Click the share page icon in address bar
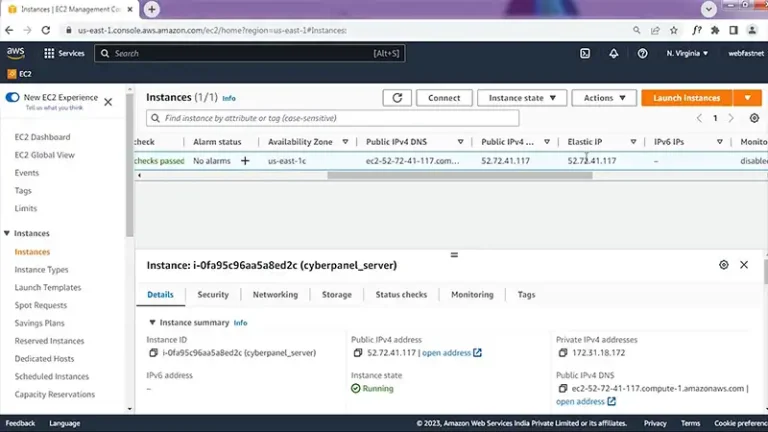The image size is (768, 432). (655, 30)
